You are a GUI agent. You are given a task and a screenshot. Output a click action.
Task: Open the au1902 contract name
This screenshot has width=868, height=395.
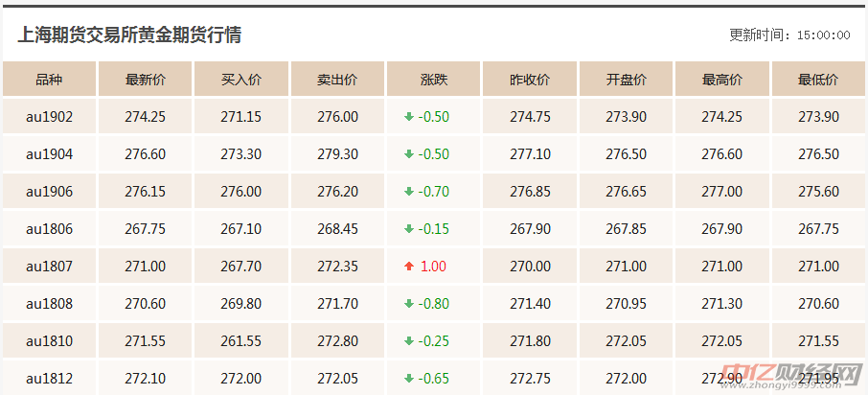(x=49, y=117)
